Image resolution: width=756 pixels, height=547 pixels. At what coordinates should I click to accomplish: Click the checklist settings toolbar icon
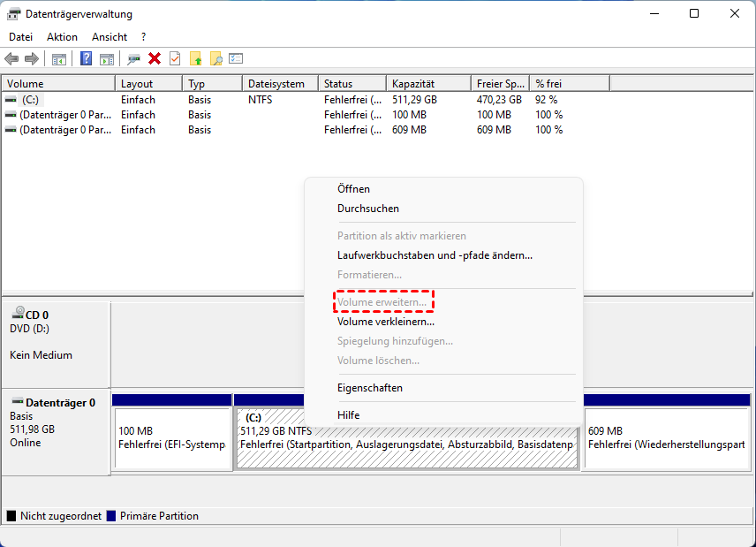click(236, 59)
